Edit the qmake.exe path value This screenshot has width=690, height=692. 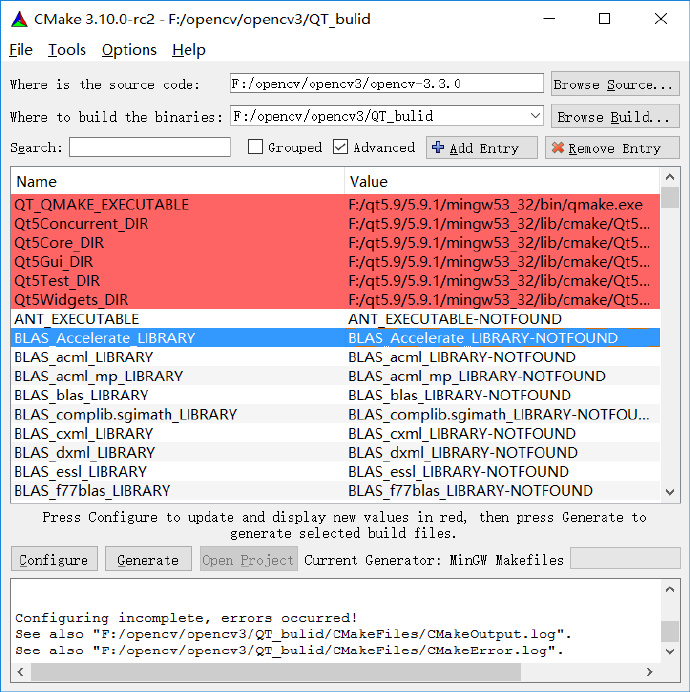pos(502,204)
